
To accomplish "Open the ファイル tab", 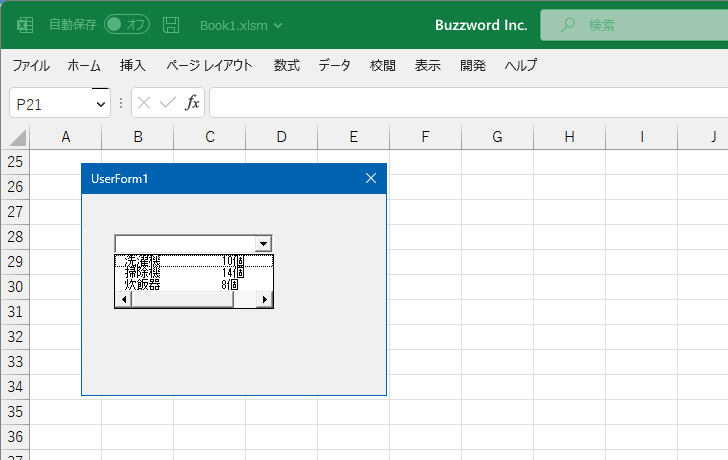I will tap(31, 65).
